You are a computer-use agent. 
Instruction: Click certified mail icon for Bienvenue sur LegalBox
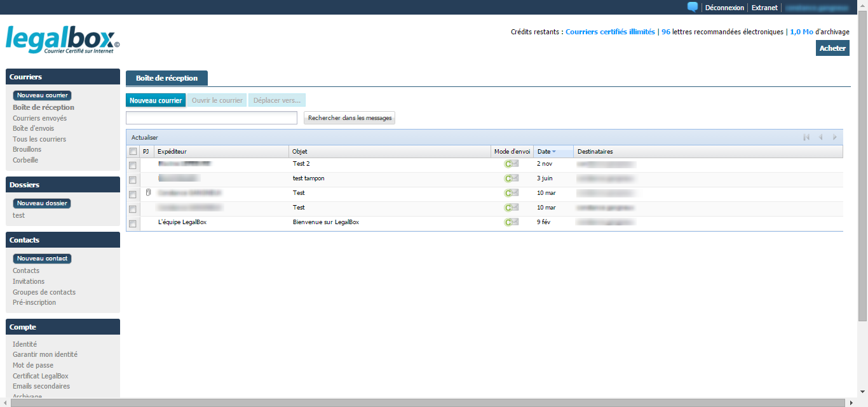click(x=512, y=222)
